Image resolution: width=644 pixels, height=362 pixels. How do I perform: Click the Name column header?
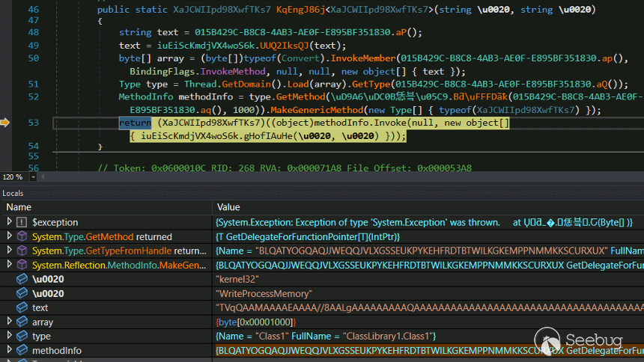[x=19, y=207]
